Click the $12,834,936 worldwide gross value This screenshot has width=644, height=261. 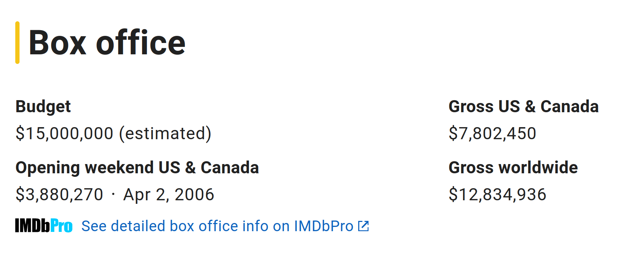pyautogui.click(x=497, y=195)
